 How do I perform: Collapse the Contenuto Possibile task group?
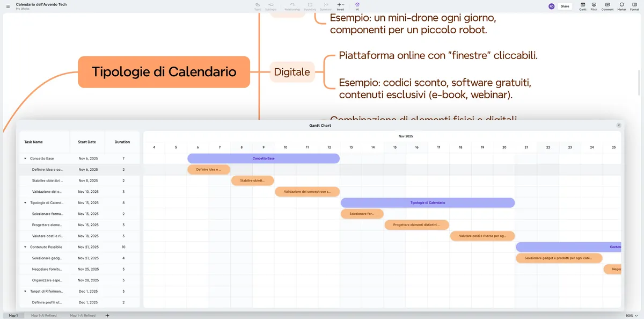[x=25, y=247]
